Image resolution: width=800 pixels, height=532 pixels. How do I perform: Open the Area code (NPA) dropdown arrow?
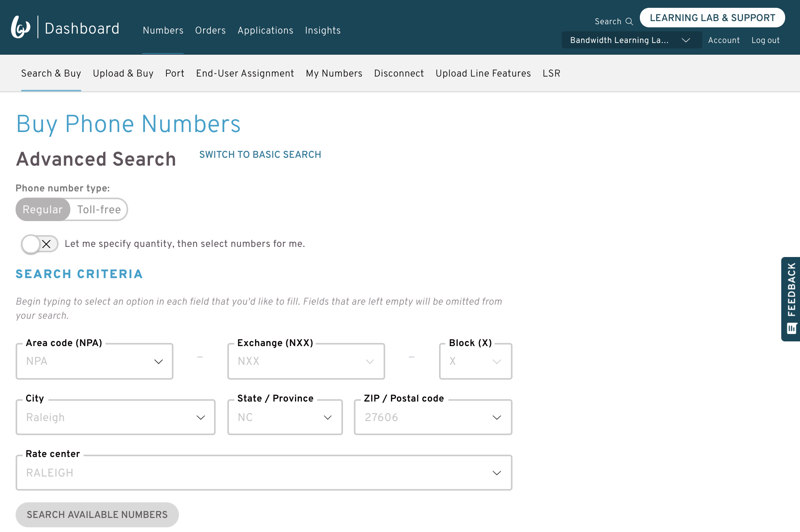pos(159,362)
